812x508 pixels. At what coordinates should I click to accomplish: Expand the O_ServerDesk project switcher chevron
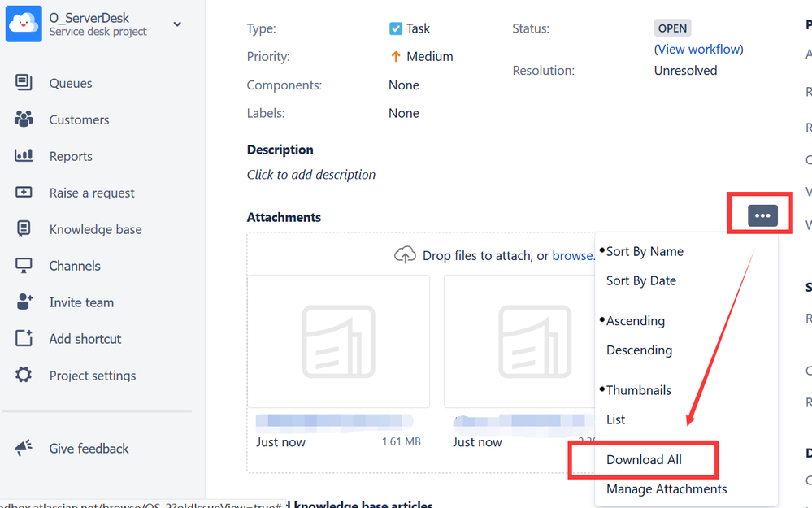coord(177,24)
